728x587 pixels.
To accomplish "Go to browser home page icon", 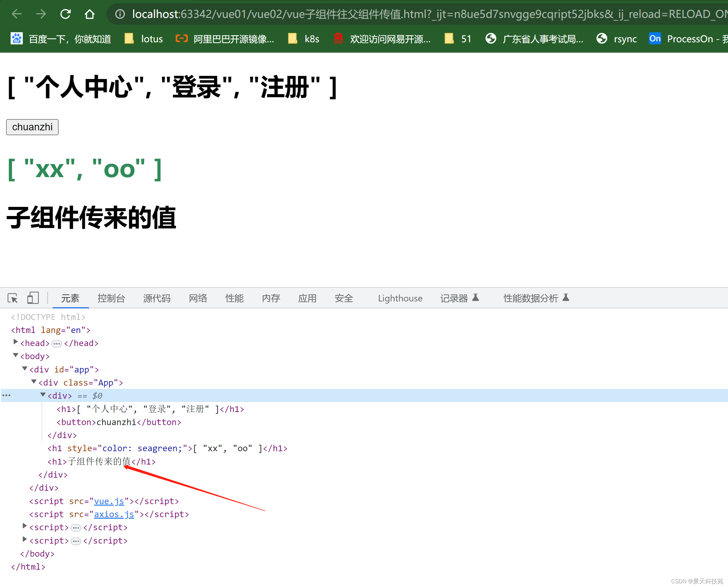I will click(x=90, y=14).
